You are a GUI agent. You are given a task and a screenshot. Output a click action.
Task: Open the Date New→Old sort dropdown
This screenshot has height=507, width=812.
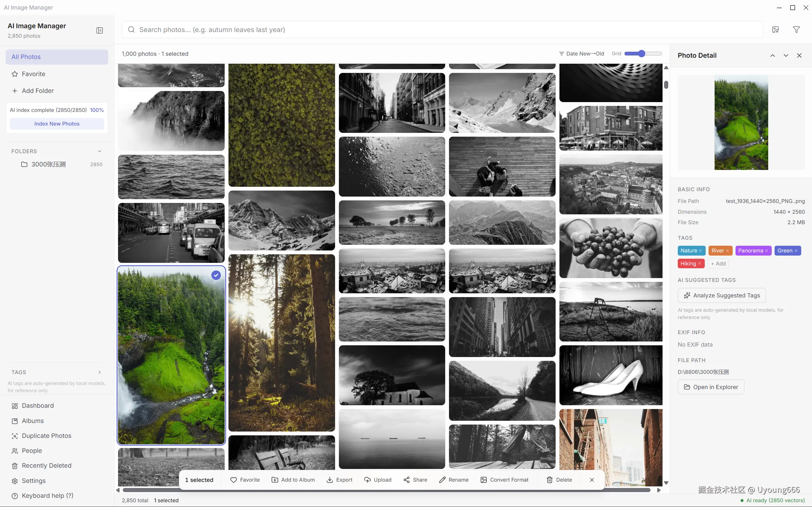tap(582, 54)
